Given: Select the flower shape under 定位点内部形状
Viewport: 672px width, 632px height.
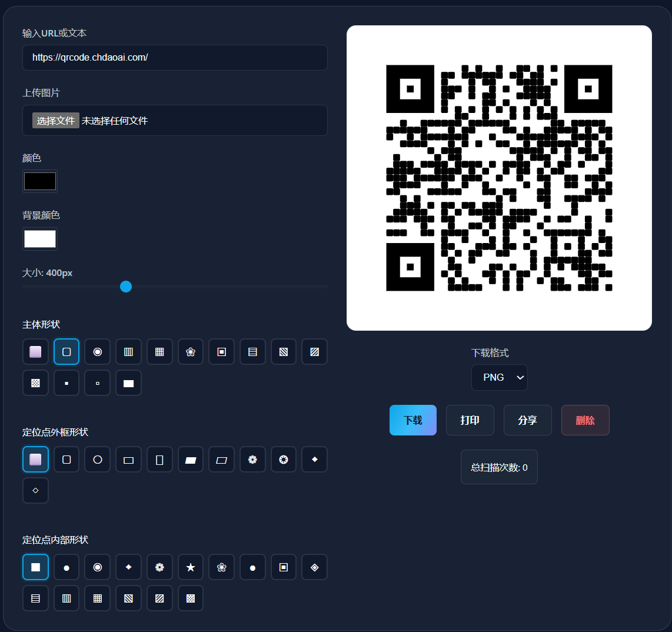Looking at the screenshot, I should [x=222, y=567].
